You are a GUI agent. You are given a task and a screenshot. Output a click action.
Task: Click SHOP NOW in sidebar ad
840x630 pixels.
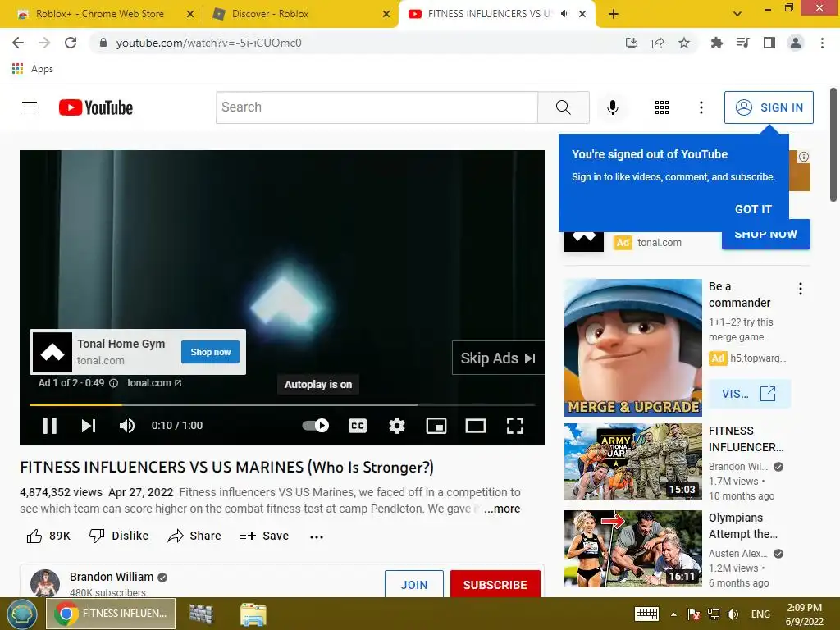point(766,235)
